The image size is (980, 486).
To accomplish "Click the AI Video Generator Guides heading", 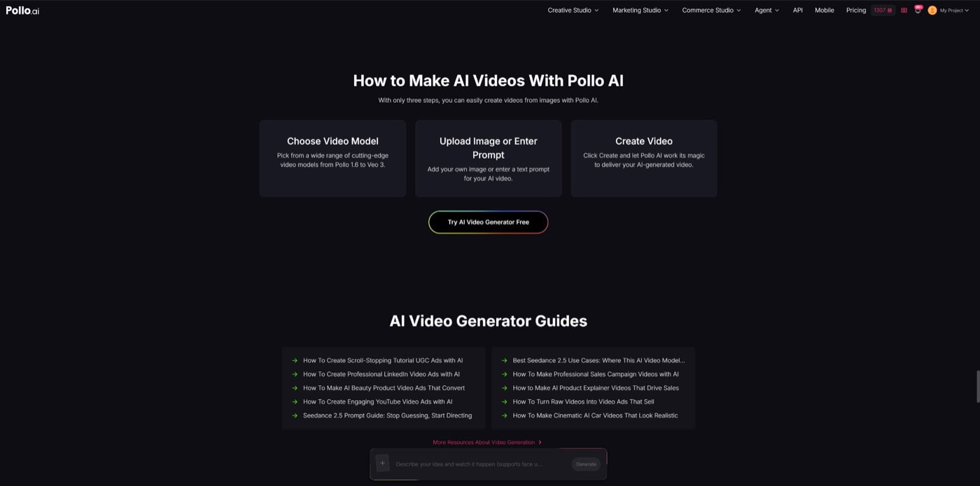I will tap(488, 321).
